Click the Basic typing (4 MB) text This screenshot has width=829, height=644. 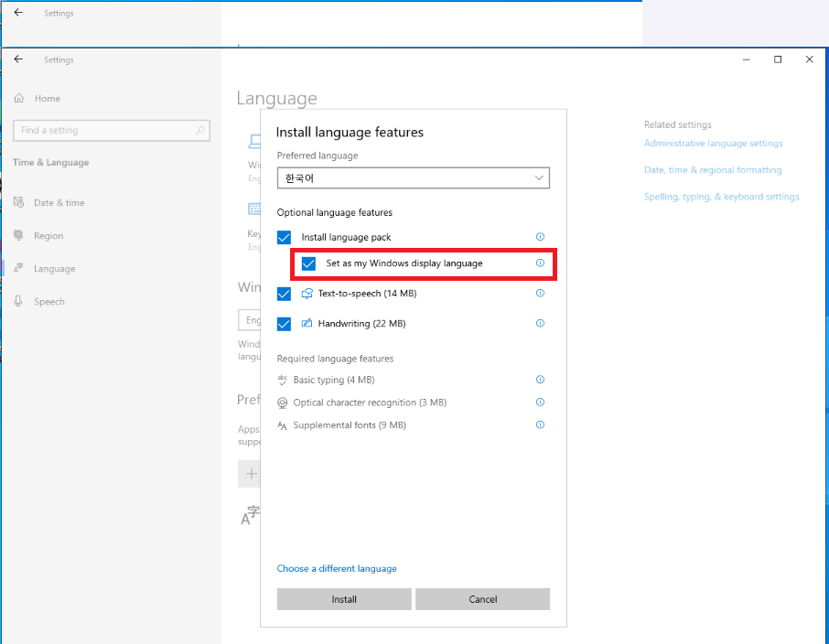(334, 380)
